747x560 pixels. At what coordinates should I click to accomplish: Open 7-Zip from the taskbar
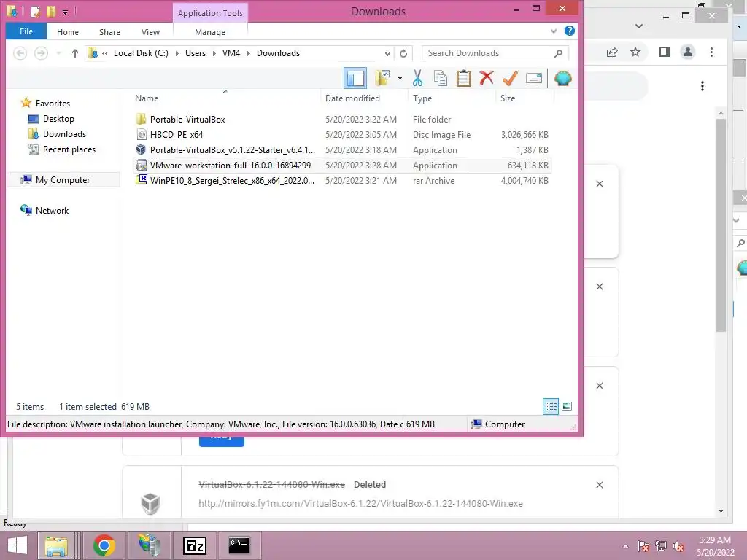(195, 545)
